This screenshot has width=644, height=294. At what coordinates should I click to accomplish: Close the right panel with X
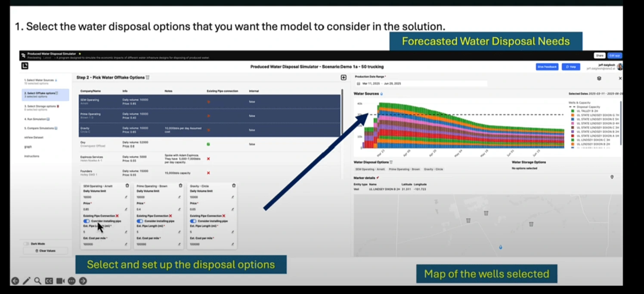click(x=620, y=78)
